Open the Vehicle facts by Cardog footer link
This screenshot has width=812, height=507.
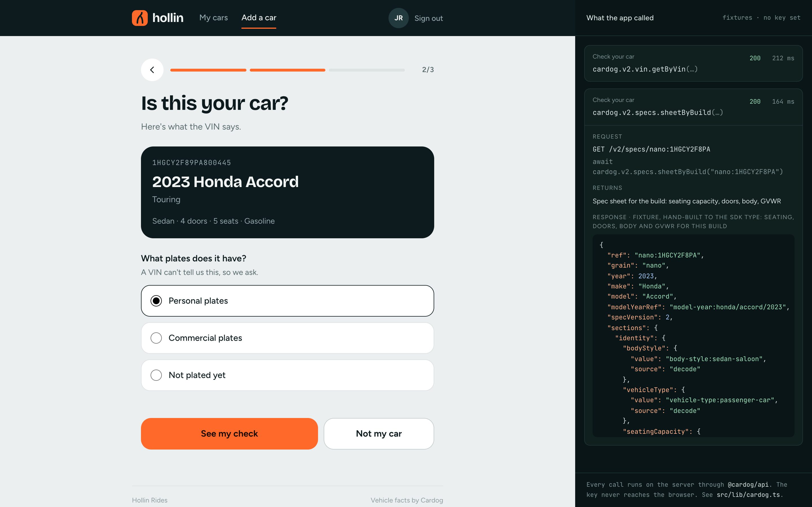click(407, 500)
